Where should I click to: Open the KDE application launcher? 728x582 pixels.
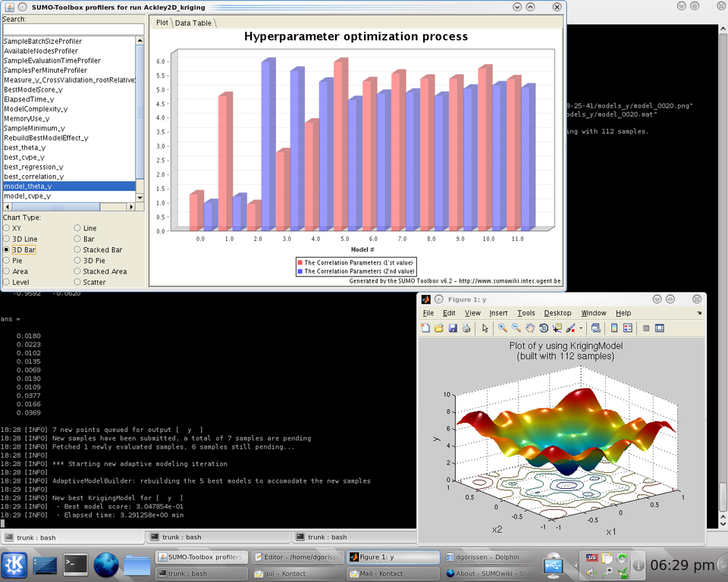coord(15,565)
